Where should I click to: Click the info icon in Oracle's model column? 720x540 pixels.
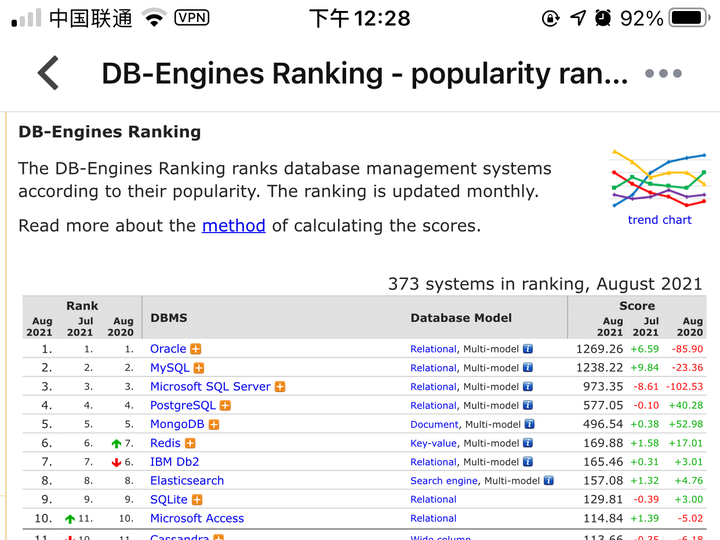tap(528, 349)
